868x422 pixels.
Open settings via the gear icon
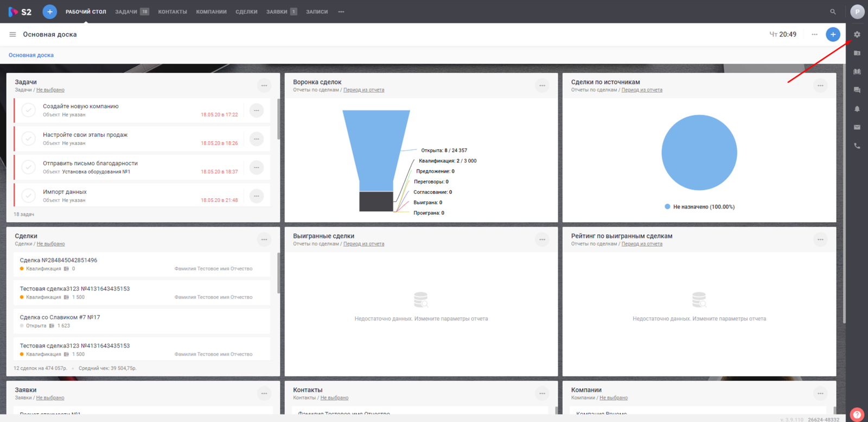tap(857, 34)
